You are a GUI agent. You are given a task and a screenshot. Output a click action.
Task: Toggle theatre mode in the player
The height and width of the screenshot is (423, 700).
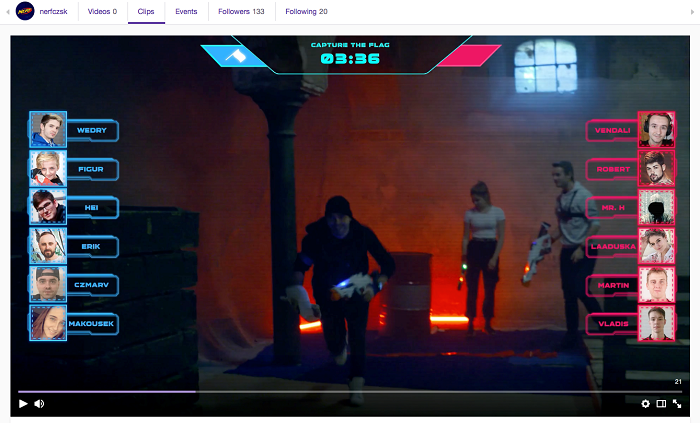point(661,404)
